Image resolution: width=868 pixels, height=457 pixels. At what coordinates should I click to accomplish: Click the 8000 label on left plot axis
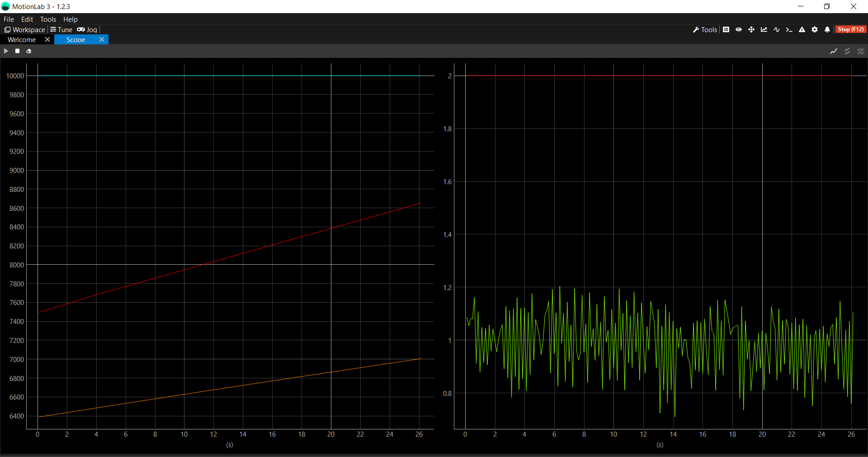(17, 265)
